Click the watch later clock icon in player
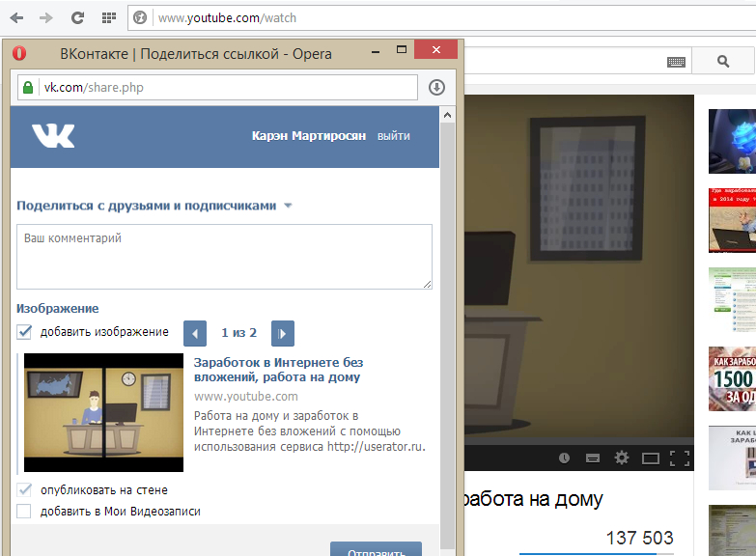756x556 pixels. coord(564,458)
